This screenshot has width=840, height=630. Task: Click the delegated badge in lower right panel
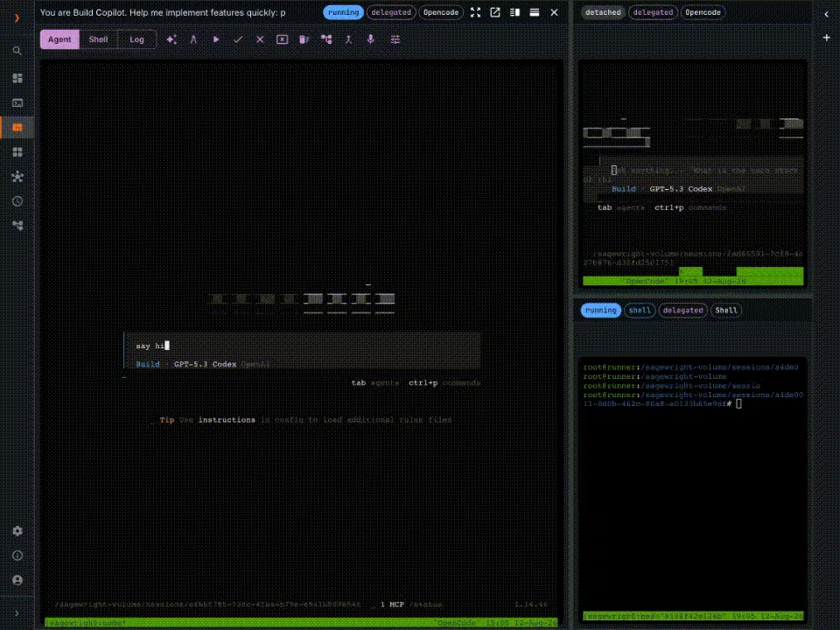point(683,310)
